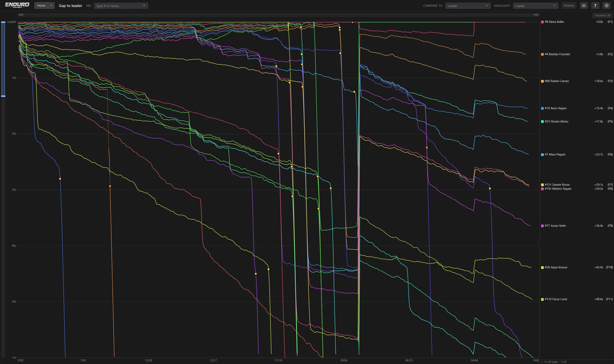
Task: Click the white circle marker on the blue line
Action: coord(31,66)
